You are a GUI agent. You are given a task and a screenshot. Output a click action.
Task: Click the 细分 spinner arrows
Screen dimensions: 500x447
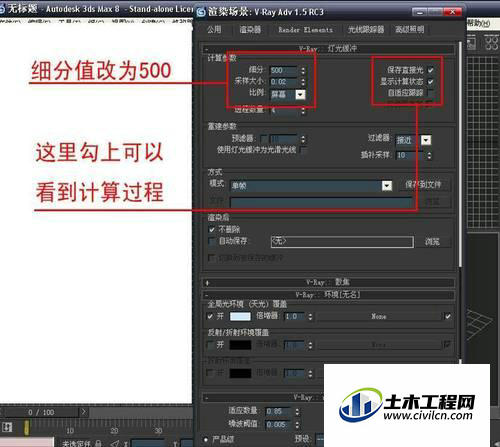(x=303, y=71)
